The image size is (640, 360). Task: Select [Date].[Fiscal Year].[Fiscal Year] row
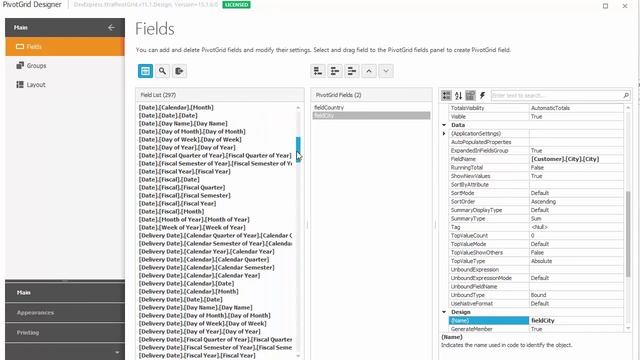click(184, 171)
